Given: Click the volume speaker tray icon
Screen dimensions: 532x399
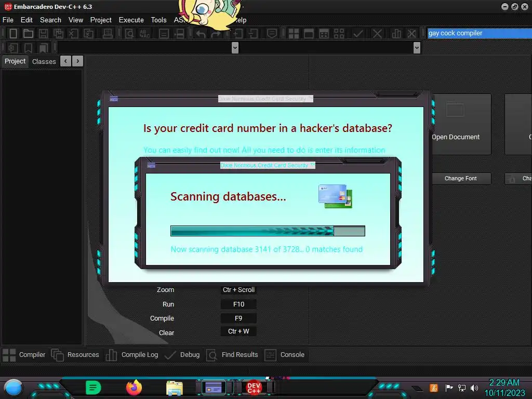Looking at the screenshot, I should [474, 388].
